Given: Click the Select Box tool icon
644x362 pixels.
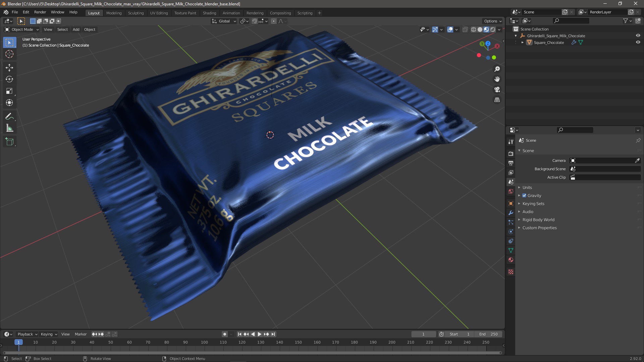Looking at the screenshot, I should point(9,43).
